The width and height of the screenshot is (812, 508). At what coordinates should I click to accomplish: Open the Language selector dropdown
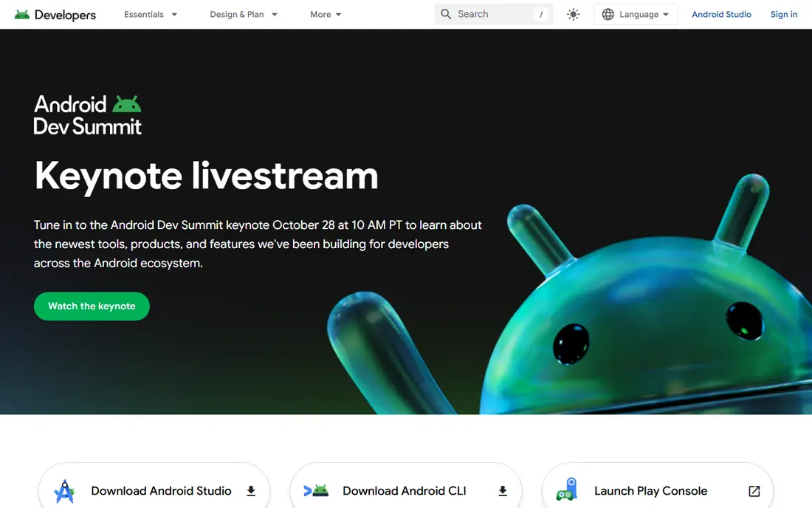636,15
